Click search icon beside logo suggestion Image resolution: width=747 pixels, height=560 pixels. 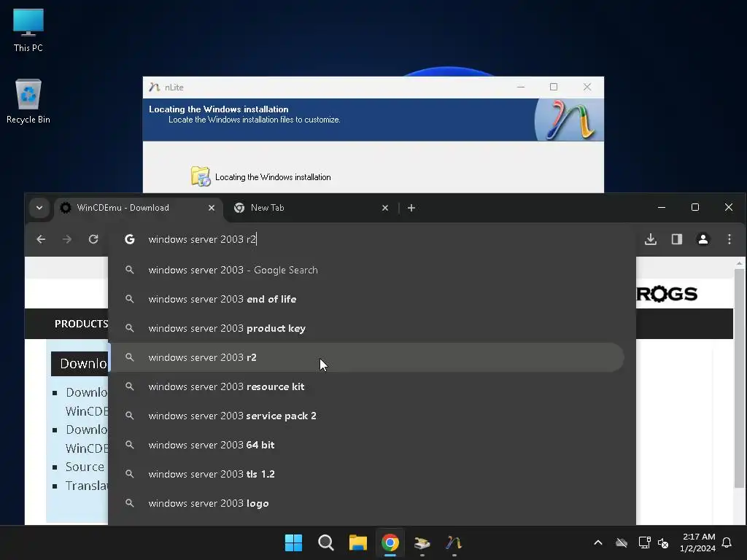(129, 503)
